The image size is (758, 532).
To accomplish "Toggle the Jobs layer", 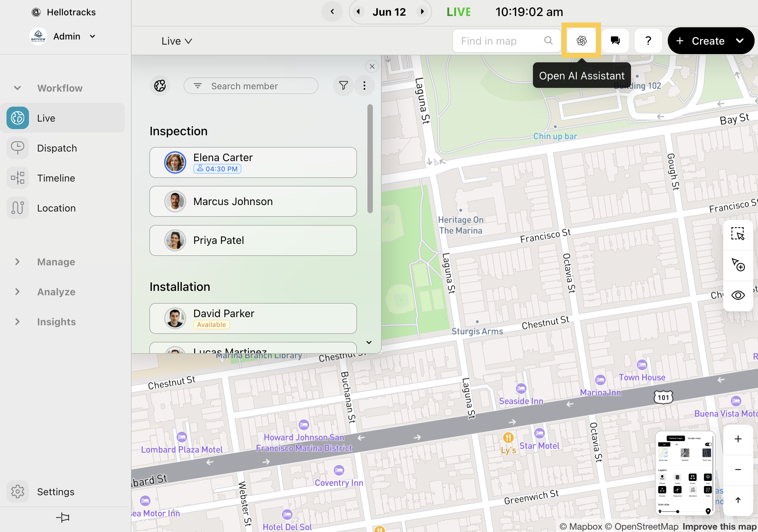I will 708,477.
